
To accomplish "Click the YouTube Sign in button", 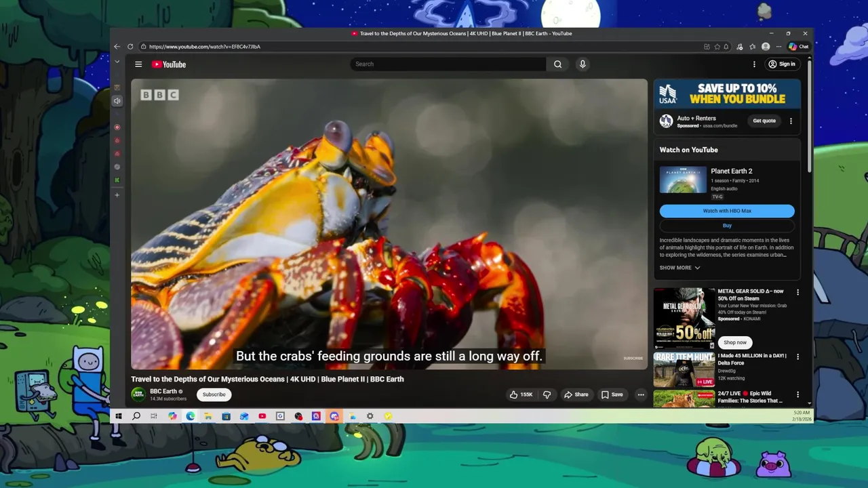I will 782,64.
